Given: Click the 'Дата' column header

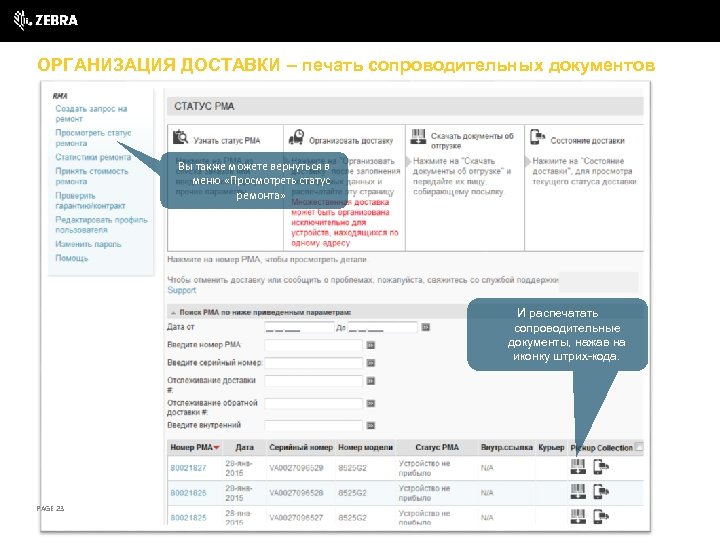Looking at the screenshot, I should 244,447.
